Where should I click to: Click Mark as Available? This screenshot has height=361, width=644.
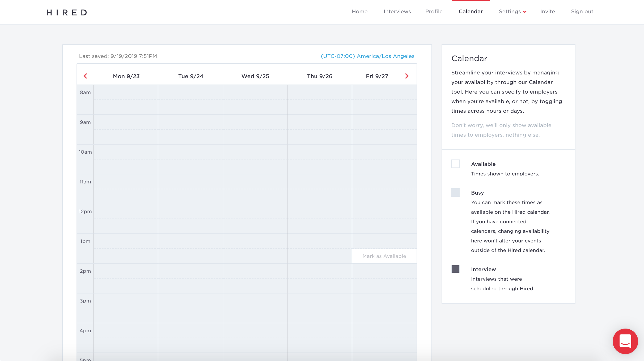point(384,256)
